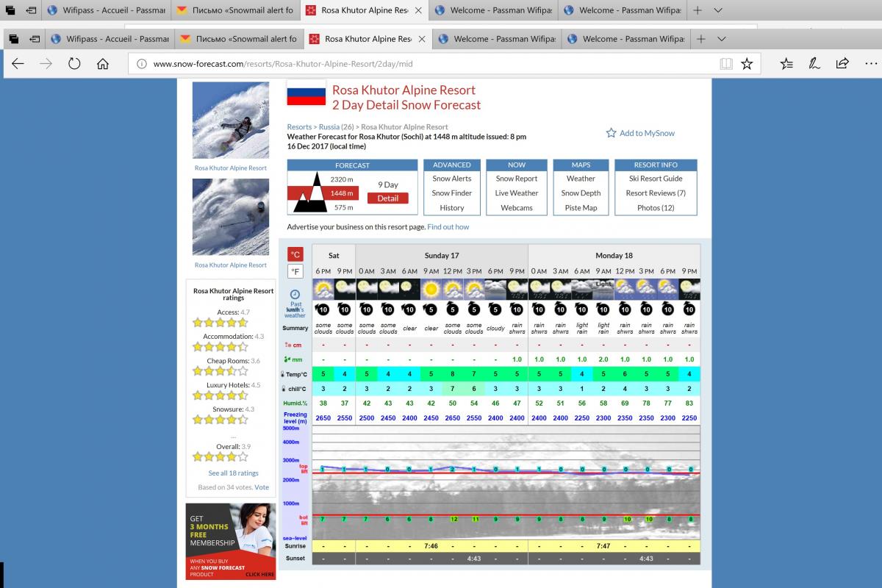Viewport: 882px width, 588px height.
Task: Click the Access rating stars
Action: click(220, 323)
